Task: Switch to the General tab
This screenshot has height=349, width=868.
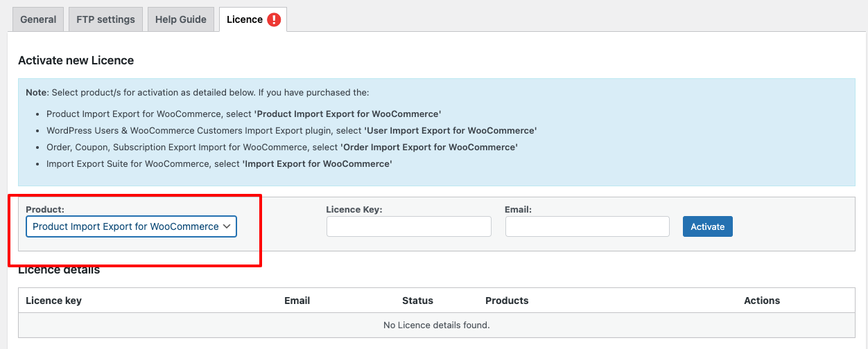Action: (38, 19)
